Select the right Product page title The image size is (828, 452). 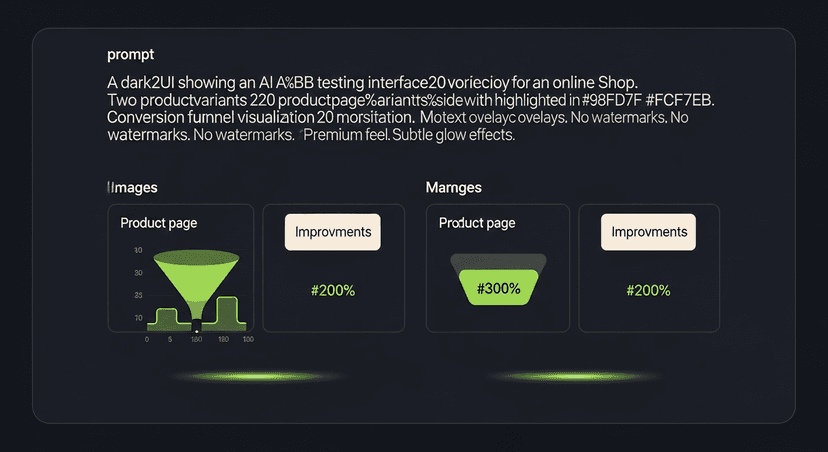(477, 223)
